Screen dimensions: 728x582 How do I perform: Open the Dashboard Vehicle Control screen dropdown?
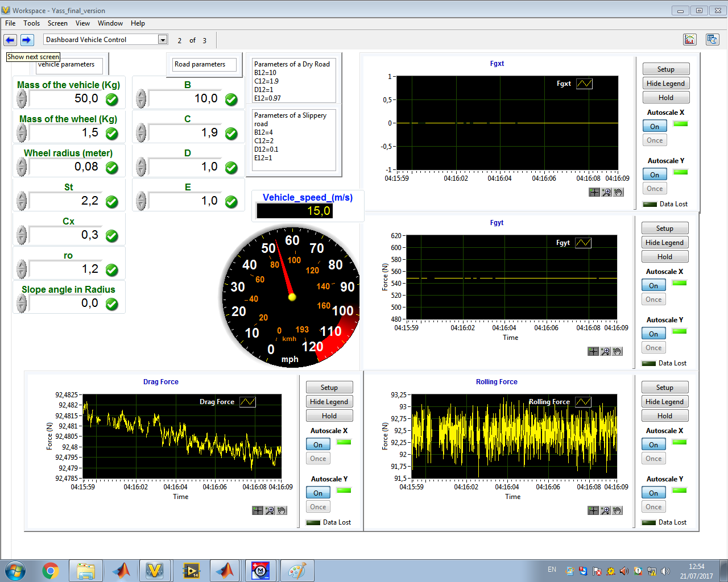point(163,40)
